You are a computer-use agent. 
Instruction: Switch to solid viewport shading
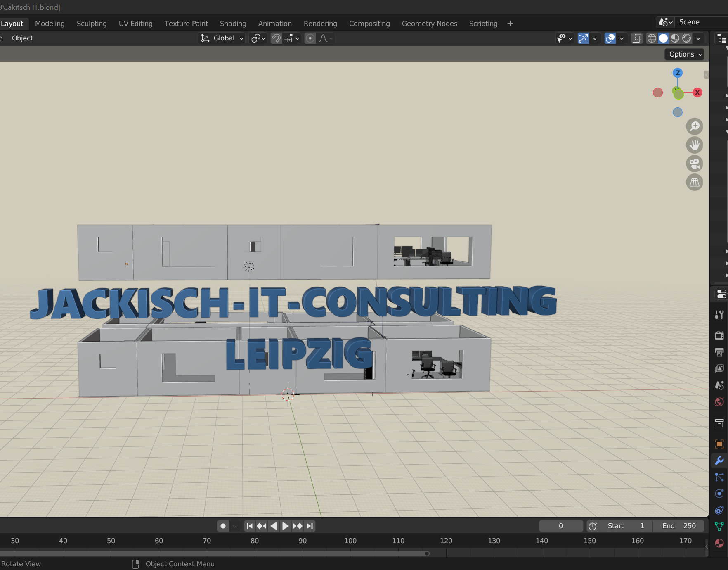point(663,38)
